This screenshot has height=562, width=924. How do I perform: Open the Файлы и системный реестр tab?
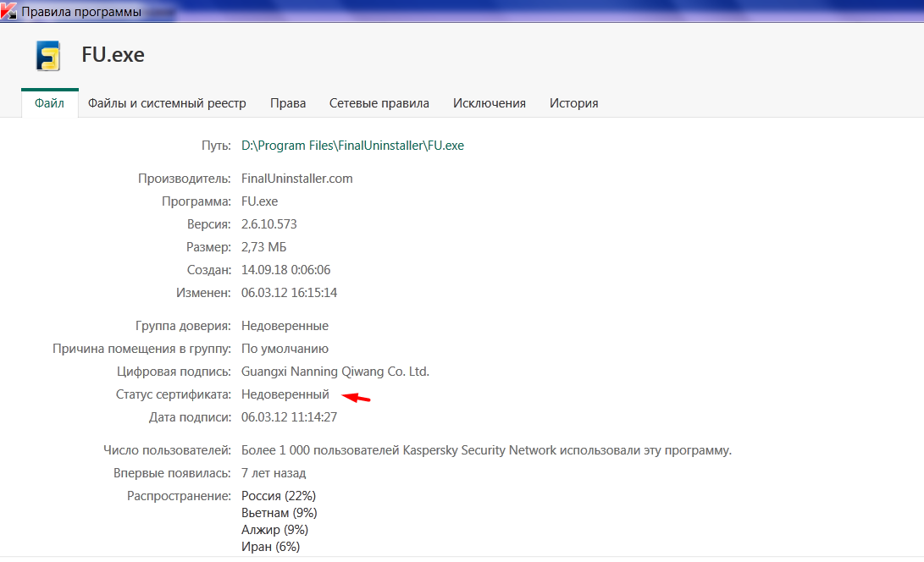(x=167, y=103)
